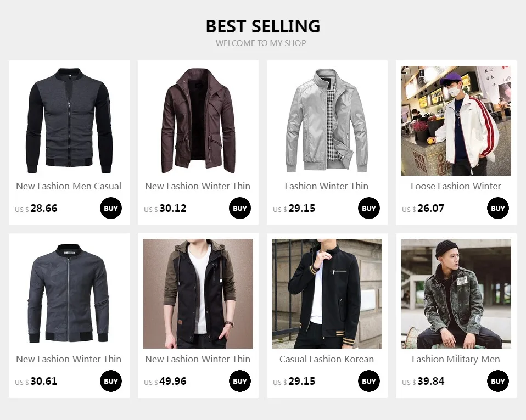Open the New Fashion Men Casual title link
Screen dimensions: 526x420
click(x=69, y=186)
